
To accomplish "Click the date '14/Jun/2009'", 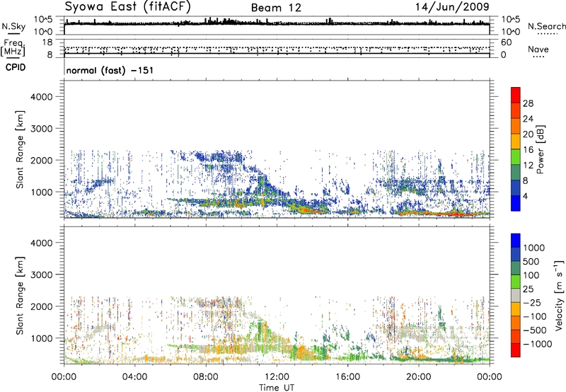I will coord(452,7).
